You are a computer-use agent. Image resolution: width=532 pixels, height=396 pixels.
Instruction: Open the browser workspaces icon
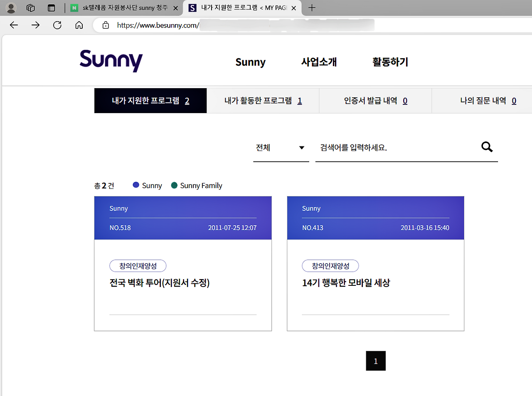[30, 8]
